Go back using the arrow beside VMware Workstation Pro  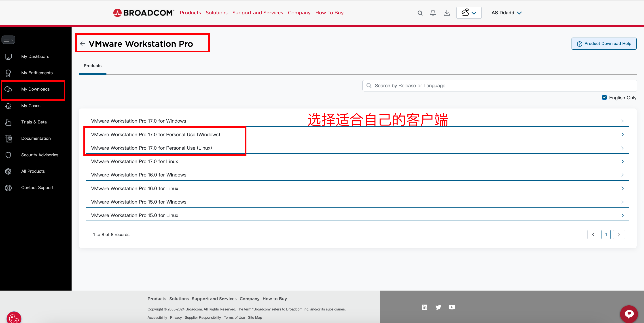click(x=83, y=44)
